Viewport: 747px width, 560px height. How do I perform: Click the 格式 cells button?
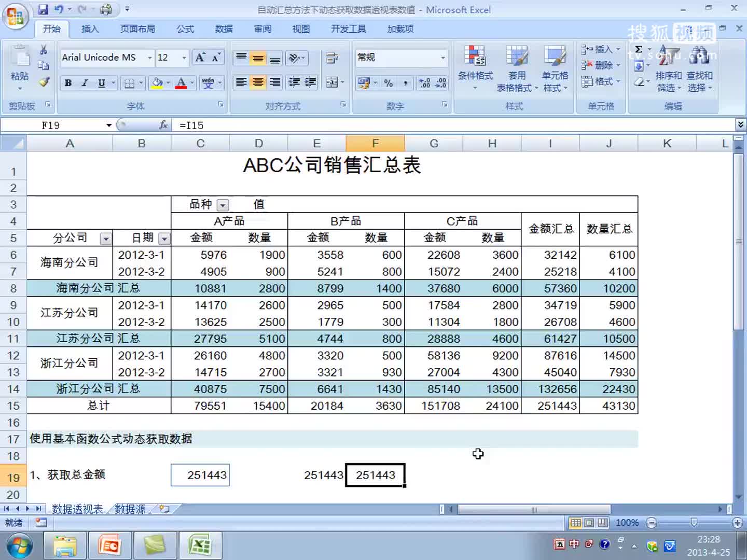click(600, 81)
